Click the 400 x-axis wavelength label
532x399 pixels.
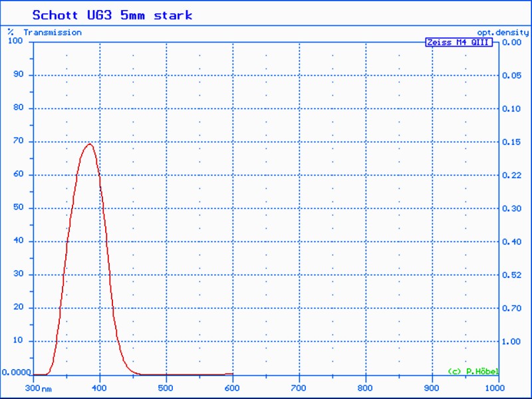[x=100, y=388]
